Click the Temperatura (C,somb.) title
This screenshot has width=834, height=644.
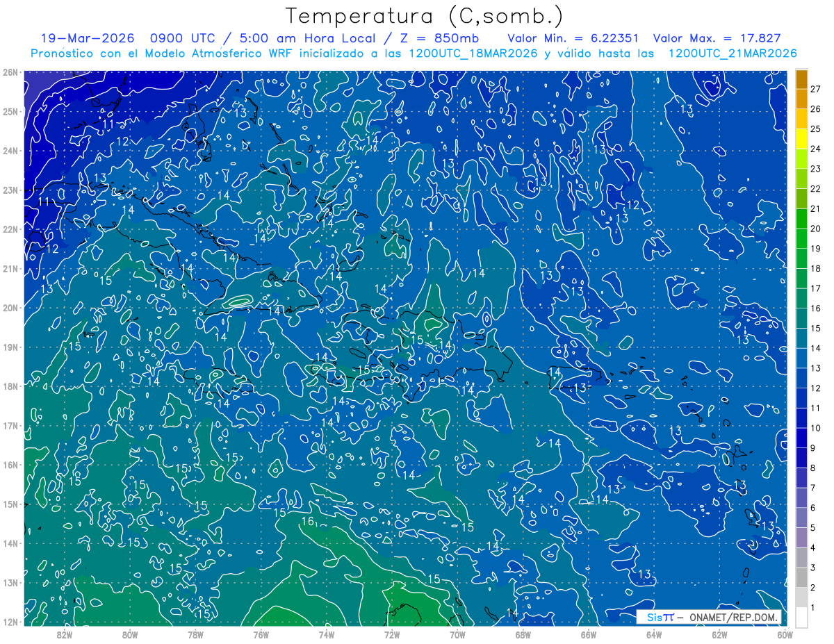pos(425,16)
